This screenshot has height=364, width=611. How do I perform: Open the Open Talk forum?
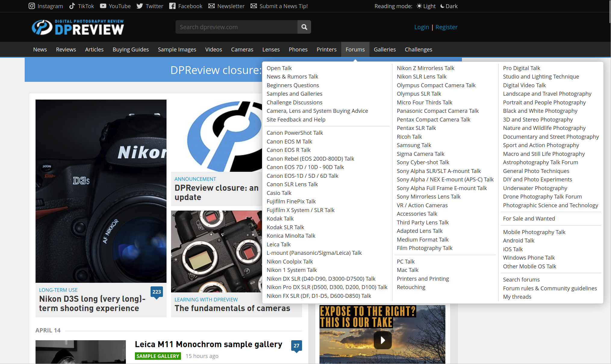click(x=279, y=68)
